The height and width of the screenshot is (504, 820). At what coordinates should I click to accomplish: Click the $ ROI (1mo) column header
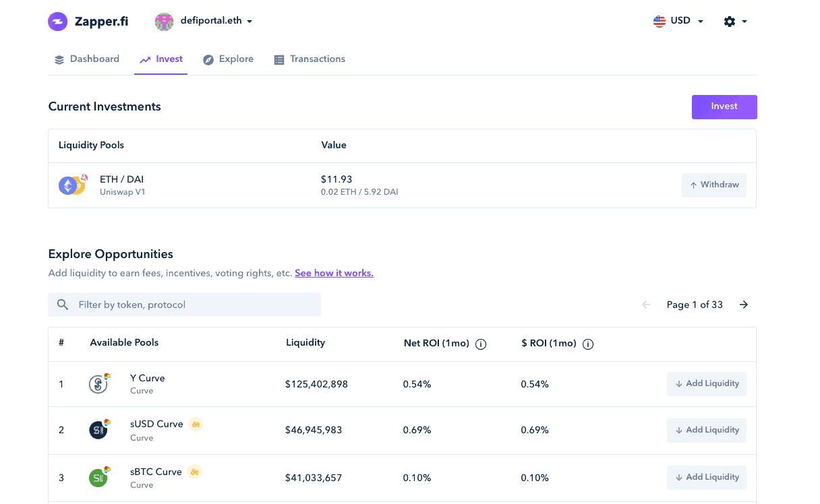tap(549, 344)
